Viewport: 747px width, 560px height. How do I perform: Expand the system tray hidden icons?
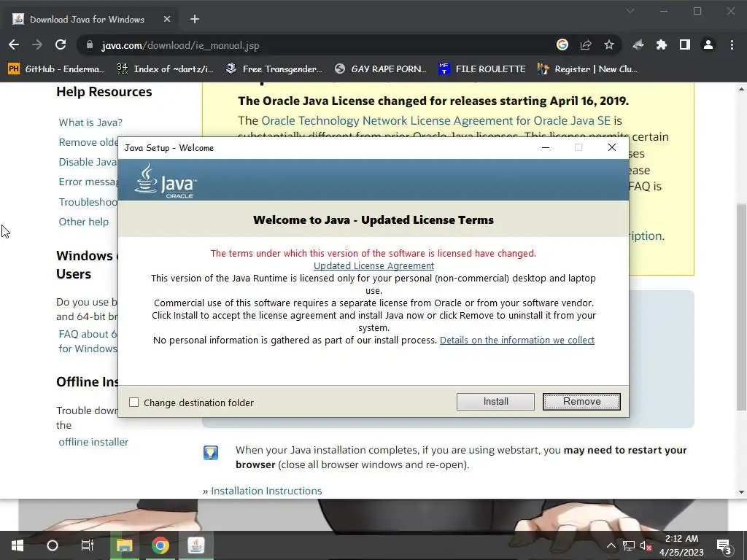(611, 545)
